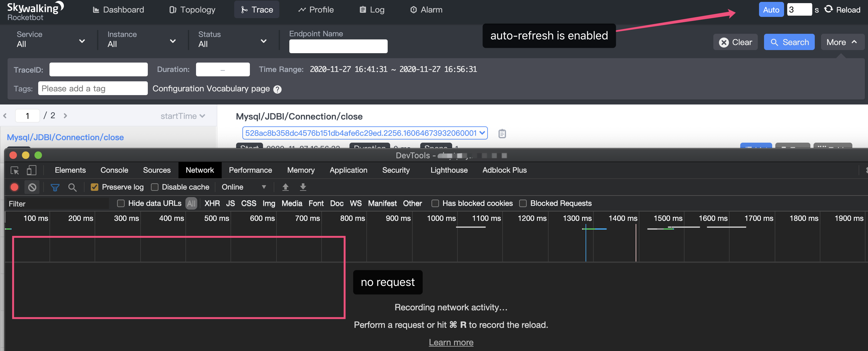Viewport: 868px width, 351px height.
Task: Click the Skywalking Rocketbot logo
Action: tap(35, 11)
